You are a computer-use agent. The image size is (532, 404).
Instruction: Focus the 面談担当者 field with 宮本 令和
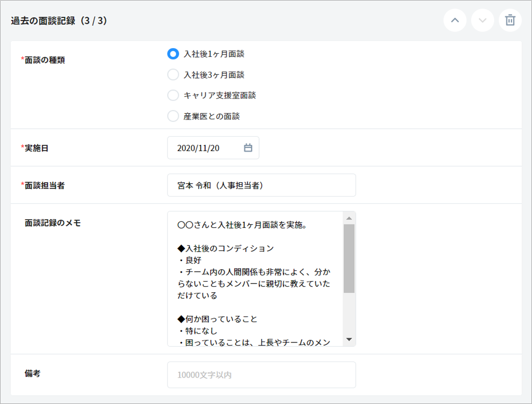coord(261,185)
